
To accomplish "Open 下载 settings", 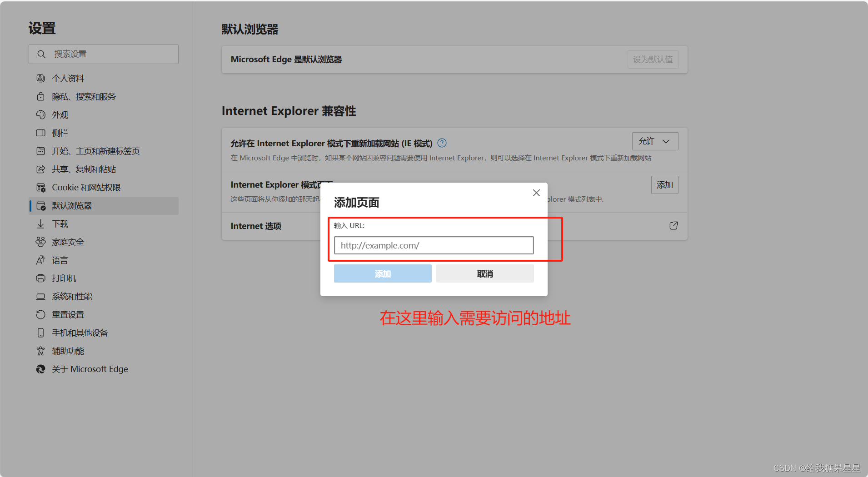I will pyautogui.click(x=104, y=224).
